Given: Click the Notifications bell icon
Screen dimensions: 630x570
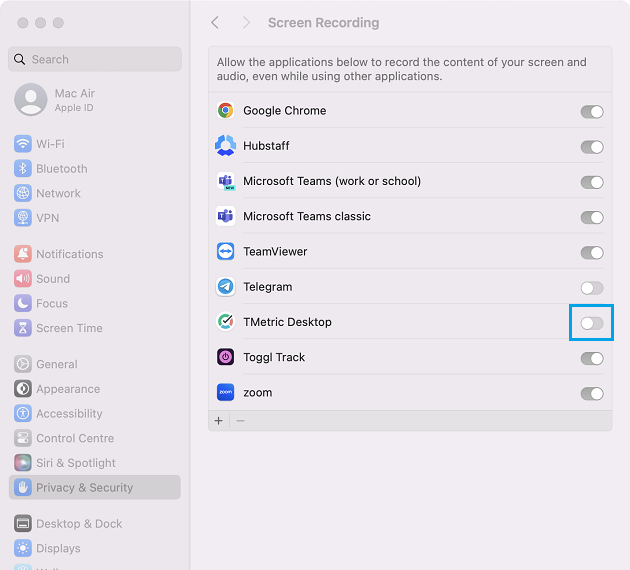Looking at the screenshot, I should (23, 254).
